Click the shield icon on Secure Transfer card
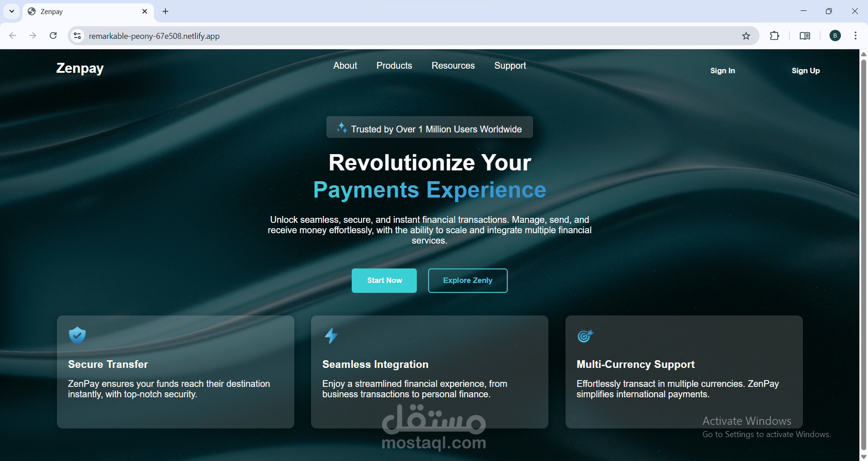 (x=77, y=336)
